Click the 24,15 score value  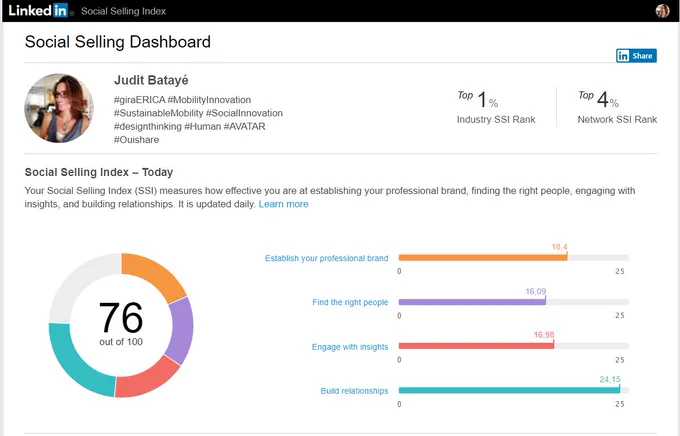pos(610,379)
